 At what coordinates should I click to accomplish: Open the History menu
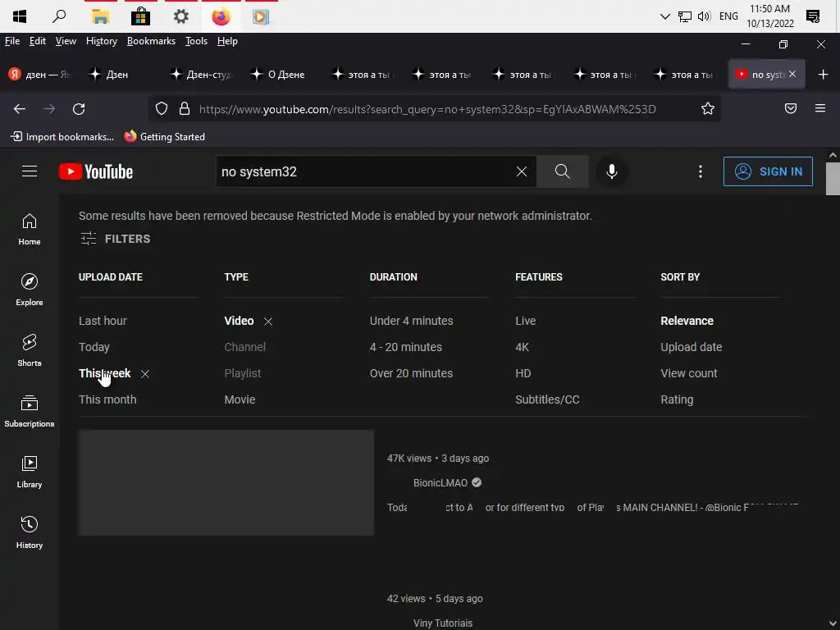[x=101, y=41]
